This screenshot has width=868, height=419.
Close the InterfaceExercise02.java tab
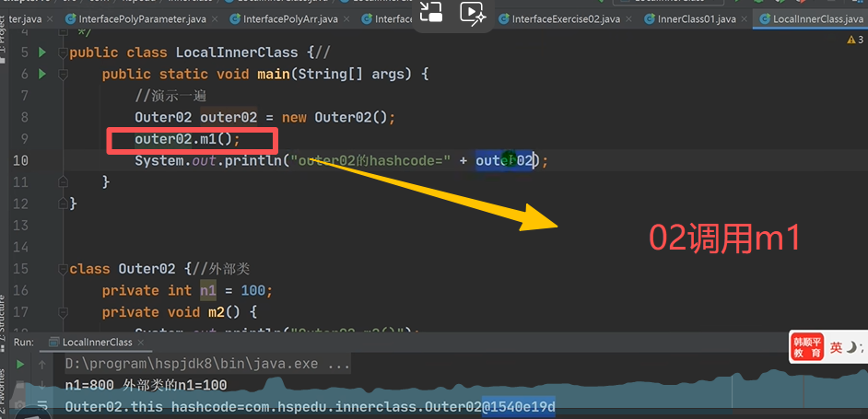point(628,19)
